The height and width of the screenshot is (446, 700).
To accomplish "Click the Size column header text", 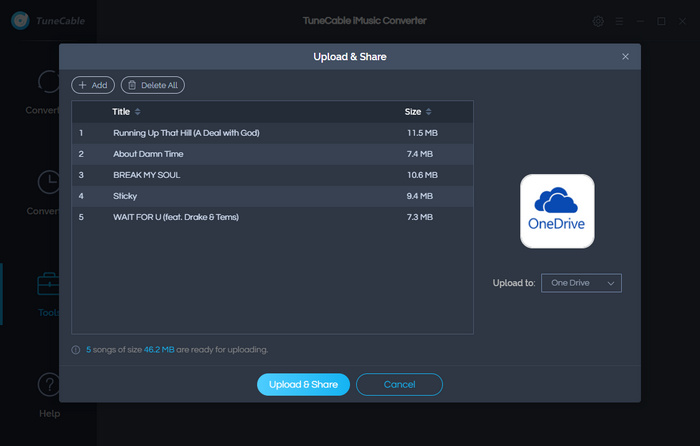I will tap(413, 112).
